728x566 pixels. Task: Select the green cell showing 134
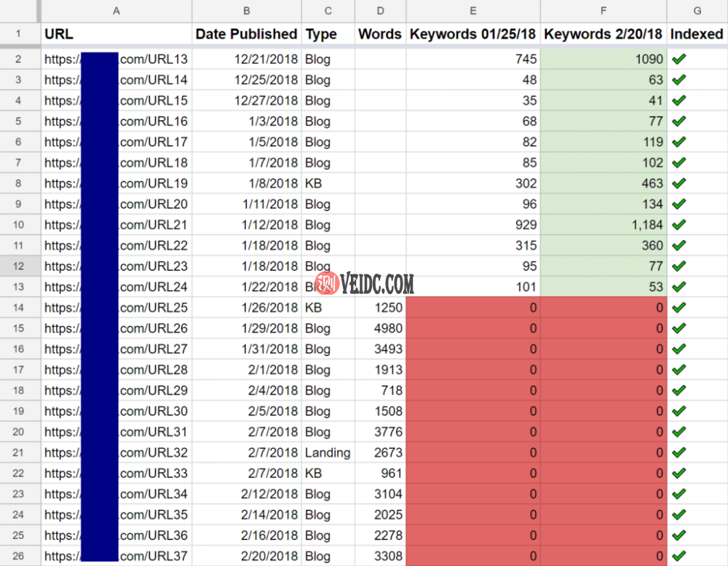tap(604, 204)
